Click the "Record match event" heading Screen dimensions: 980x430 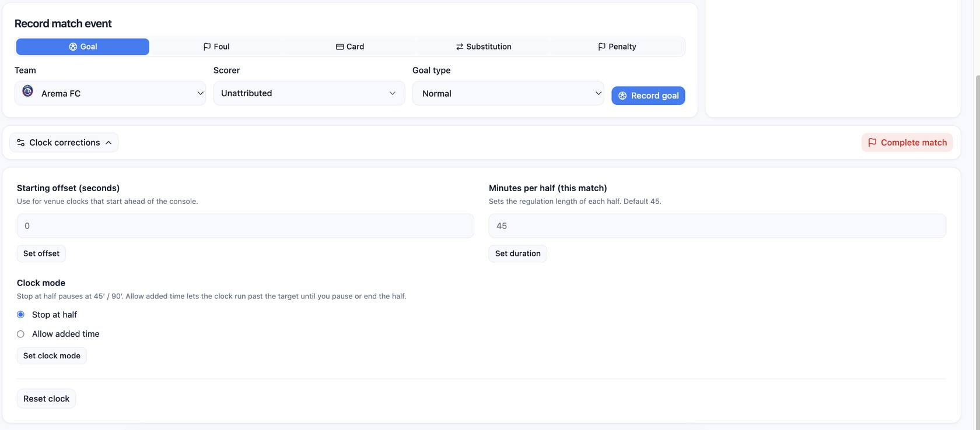63,24
